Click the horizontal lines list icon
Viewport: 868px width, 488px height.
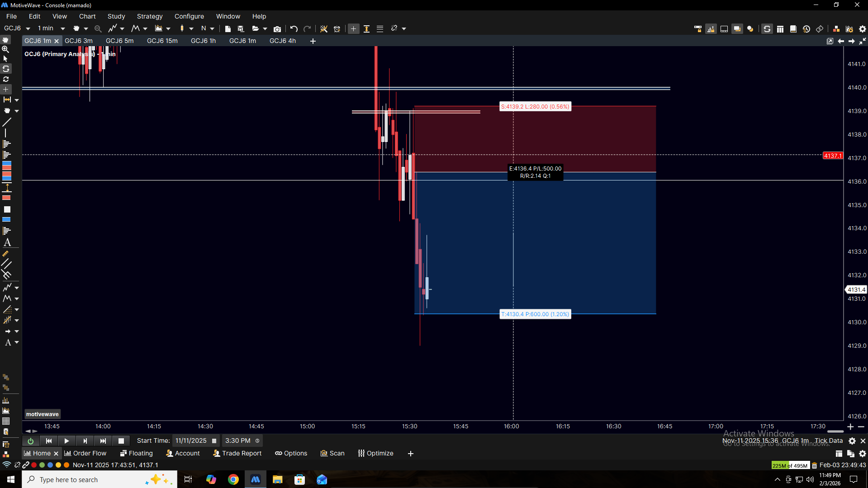click(380, 28)
